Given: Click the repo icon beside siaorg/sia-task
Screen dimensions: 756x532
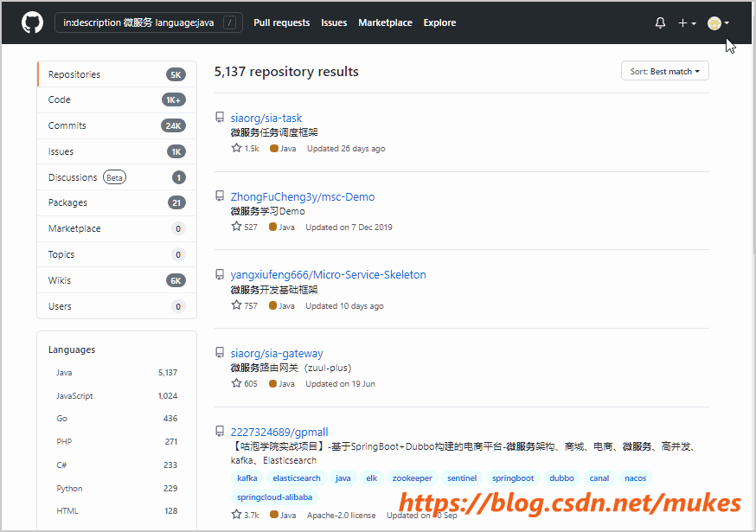Looking at the screenshot, I should (220, 117).
